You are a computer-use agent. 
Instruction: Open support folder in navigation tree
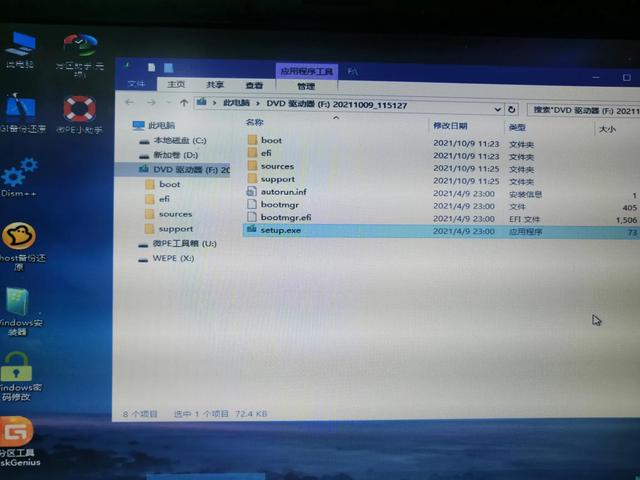[169, 229]
